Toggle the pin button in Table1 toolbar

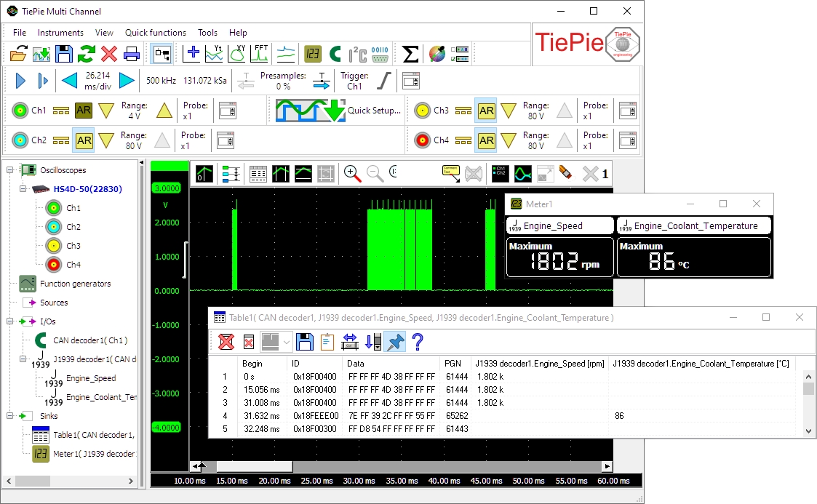click(x=395, y=342)
